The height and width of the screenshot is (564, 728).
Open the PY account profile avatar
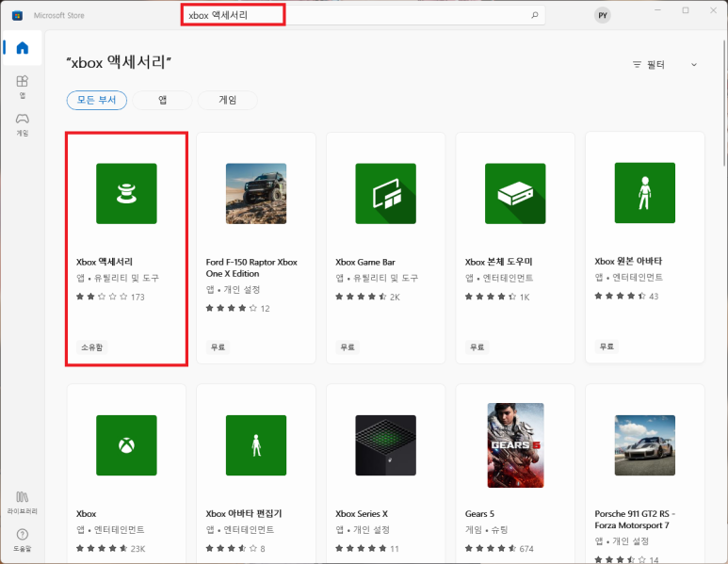point(602,15)
